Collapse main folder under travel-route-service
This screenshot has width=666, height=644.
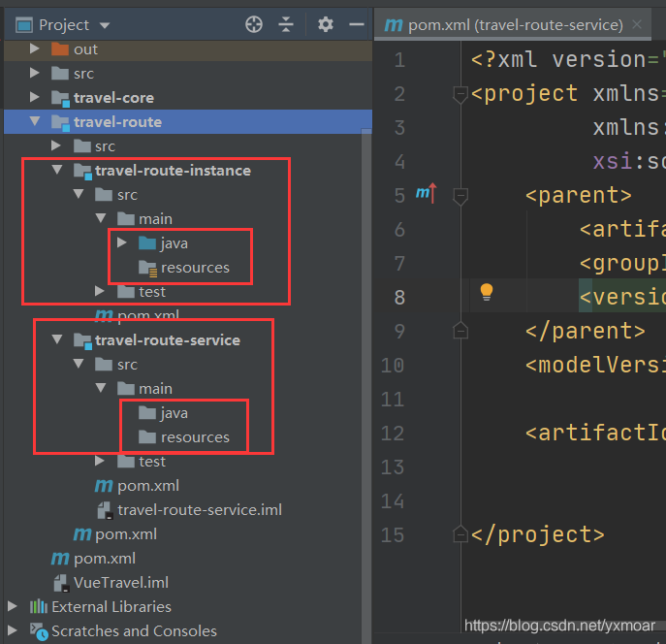[101, 388]
